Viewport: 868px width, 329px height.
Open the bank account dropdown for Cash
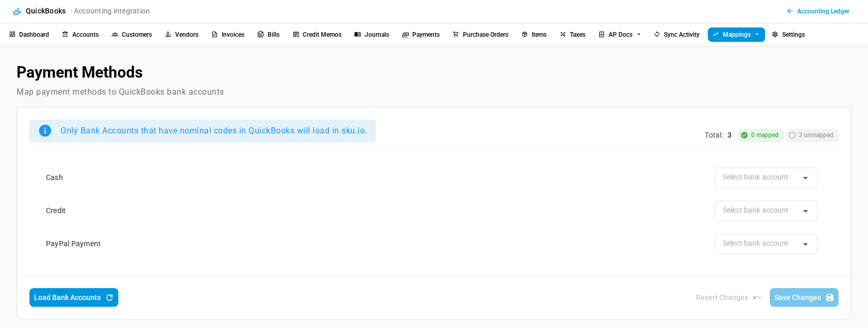pos(766,178)
